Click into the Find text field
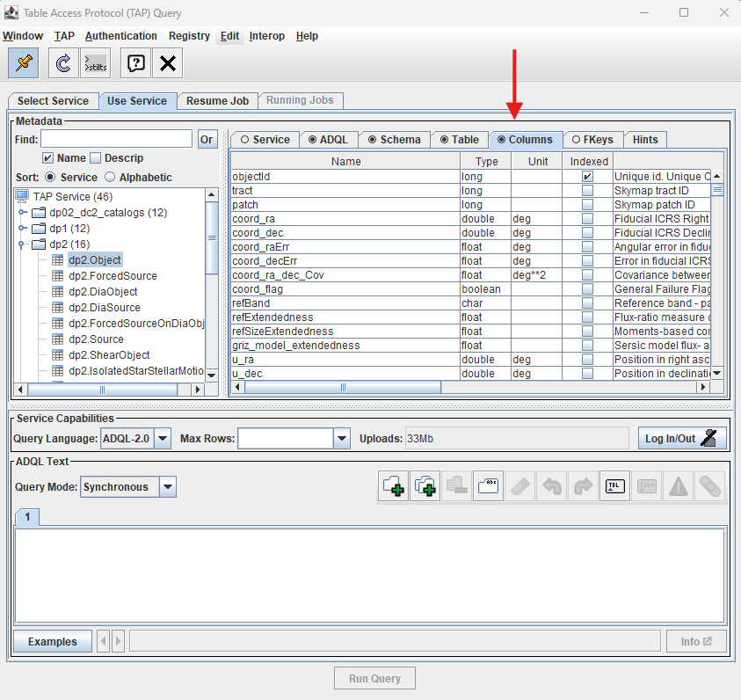This screenshot has width=741, height=700. pos(116,140)
